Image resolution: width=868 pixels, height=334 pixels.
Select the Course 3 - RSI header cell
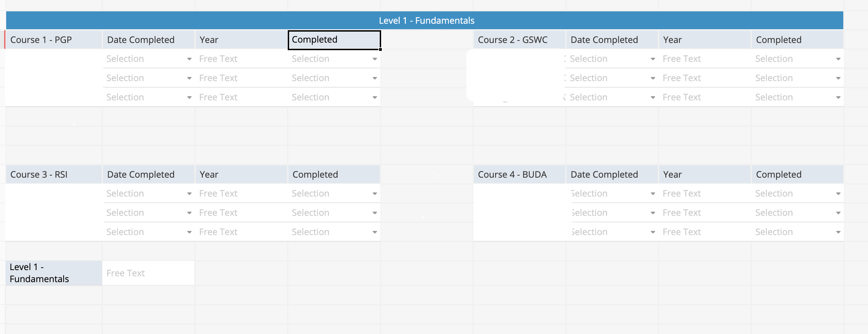(x=54, y=175)
